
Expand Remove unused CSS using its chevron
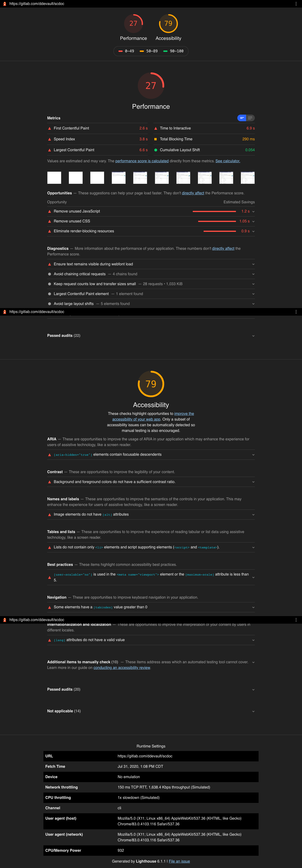[x=253, y=221]
